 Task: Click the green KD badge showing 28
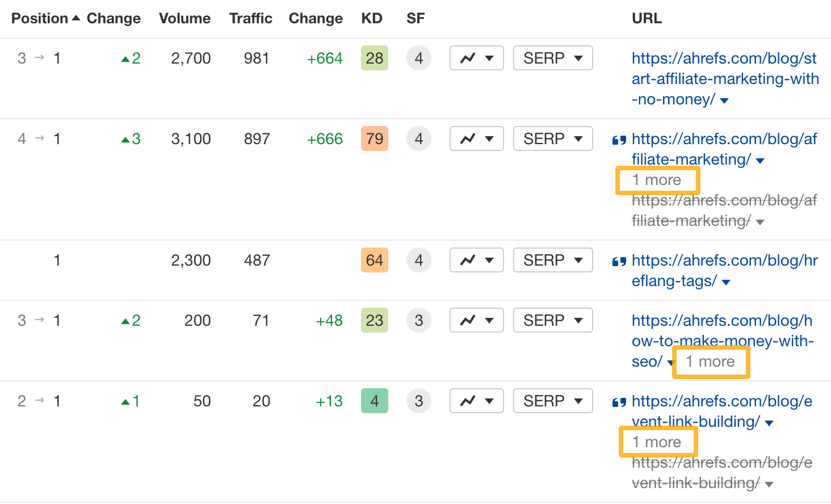click(374, 58)
